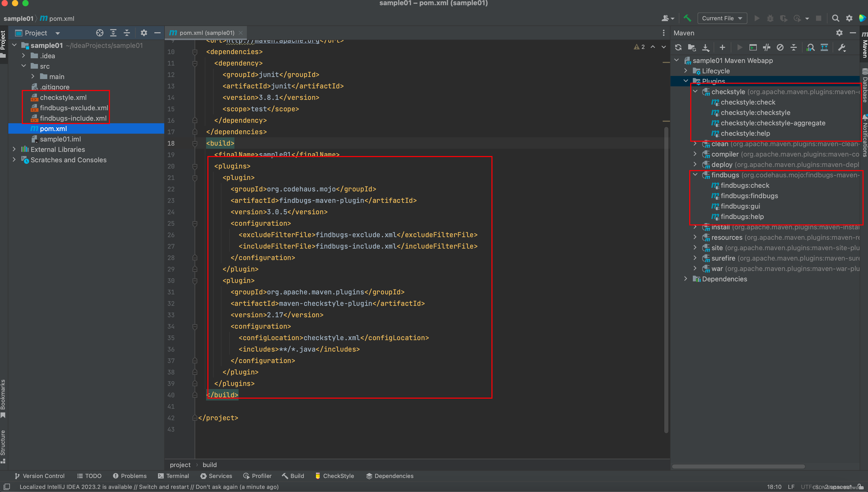Open the Dependencies tool window
The image size is (868, 492).
(x=390, y=476)
